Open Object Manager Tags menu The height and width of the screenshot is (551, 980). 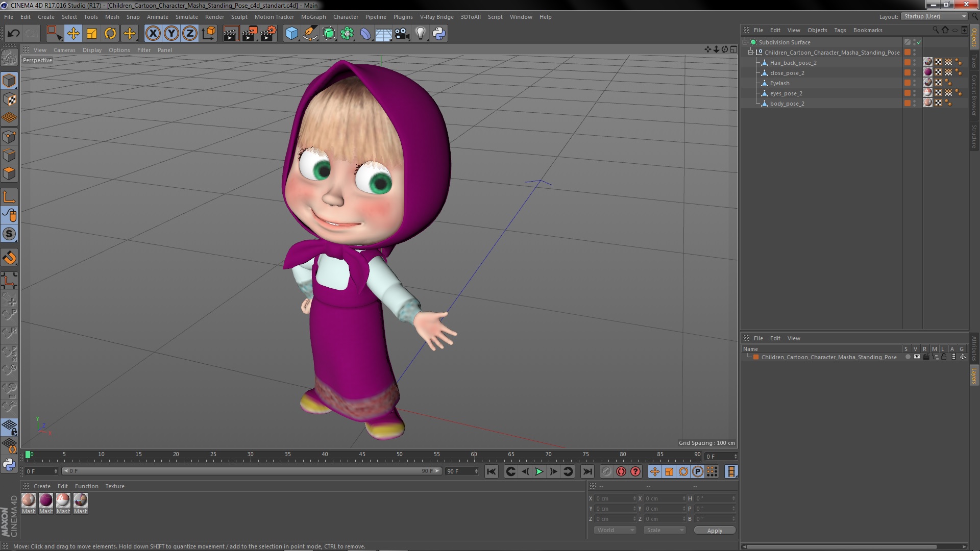[x=840, y=30]
